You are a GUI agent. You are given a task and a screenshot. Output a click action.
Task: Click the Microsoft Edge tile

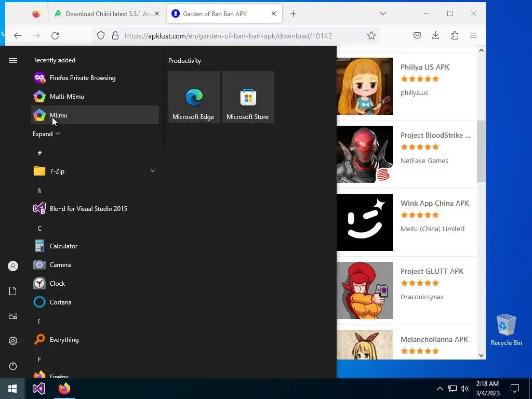point(194,97)
